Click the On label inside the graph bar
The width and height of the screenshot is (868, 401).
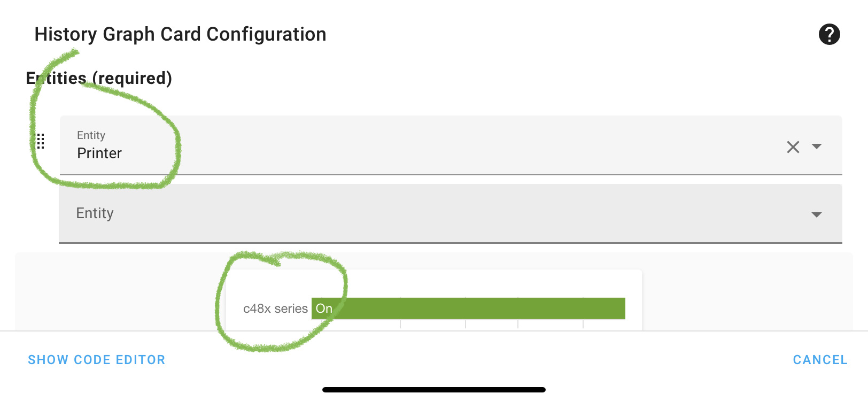point(323,309)
